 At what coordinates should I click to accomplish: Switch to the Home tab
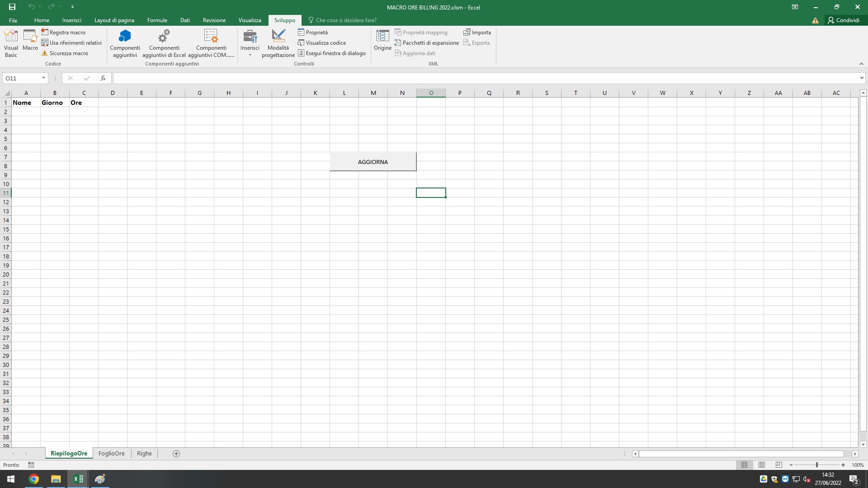pyautogui.click(x=42, y=20)
